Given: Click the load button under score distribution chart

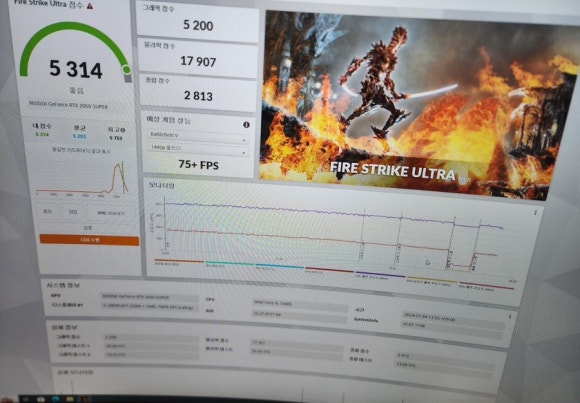Looking at the screenshot, I should point(48,212).
